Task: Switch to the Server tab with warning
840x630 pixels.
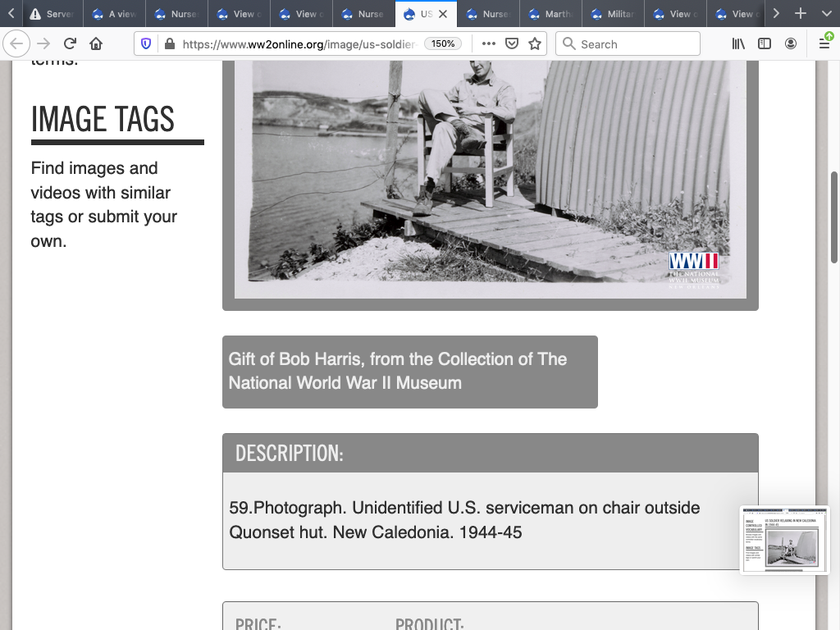Action: click(x=51, y=14)
